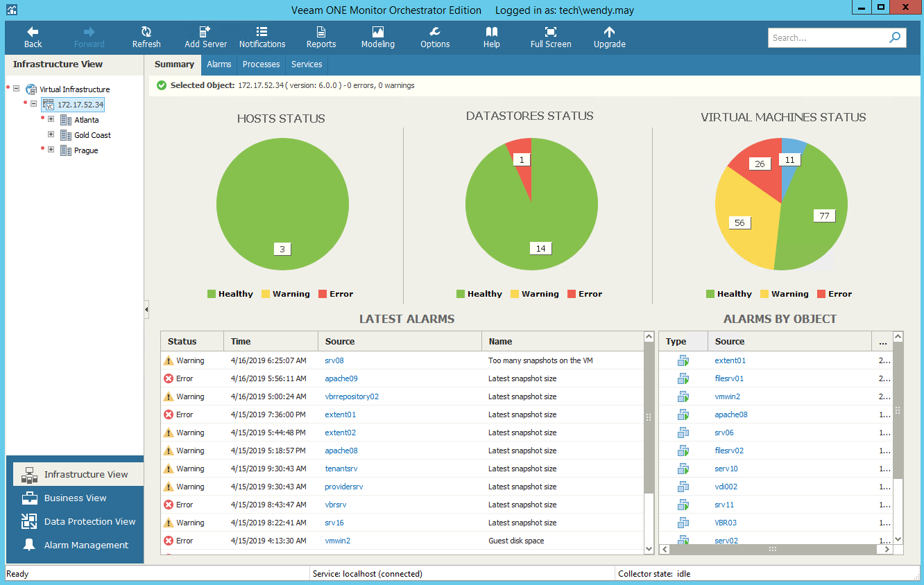Open the Add Server wizard
Viewport: 924px width, 585px height.
(205, 37)
